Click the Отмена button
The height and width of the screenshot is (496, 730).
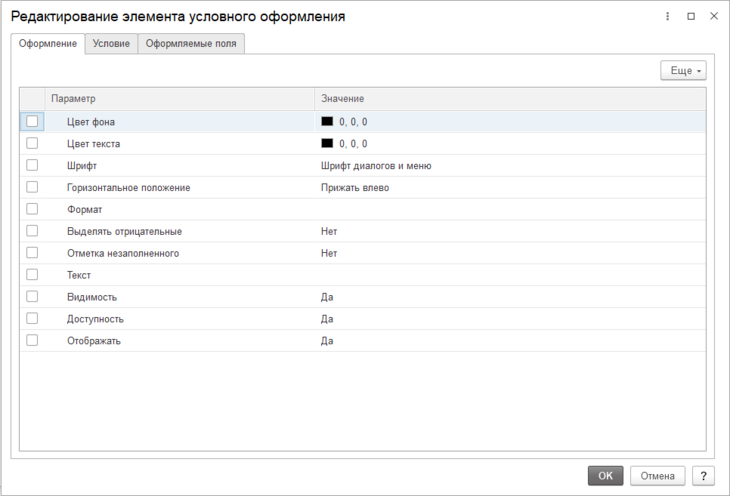click(657, 476)
